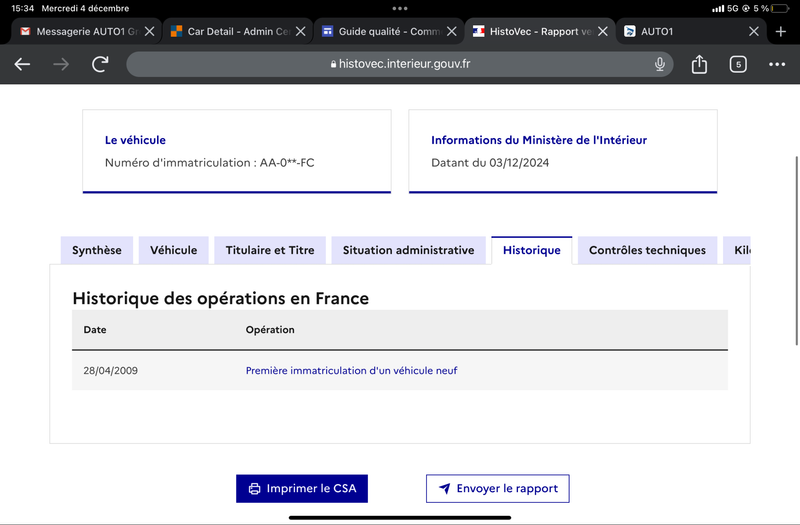Open the Synthèse tab
800x525 pixels.
coord(97,251)
